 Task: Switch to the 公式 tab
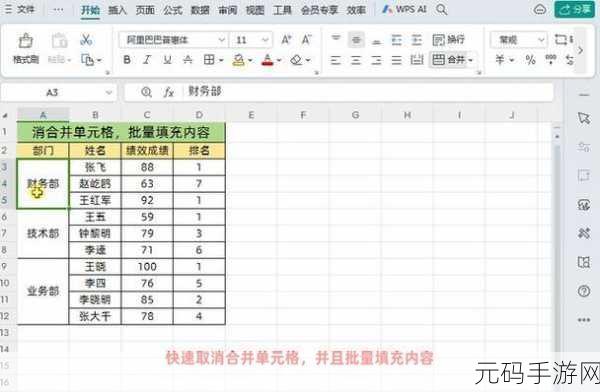click(173, 10)
